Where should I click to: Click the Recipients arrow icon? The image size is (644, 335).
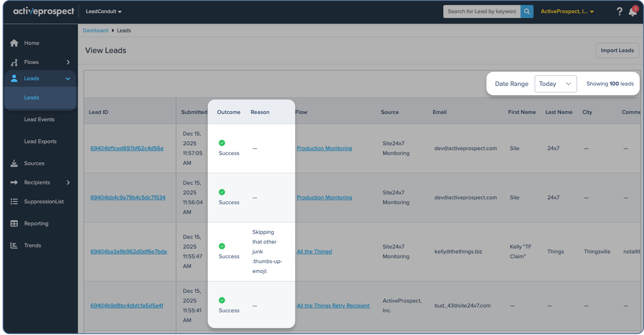[14, 182]
